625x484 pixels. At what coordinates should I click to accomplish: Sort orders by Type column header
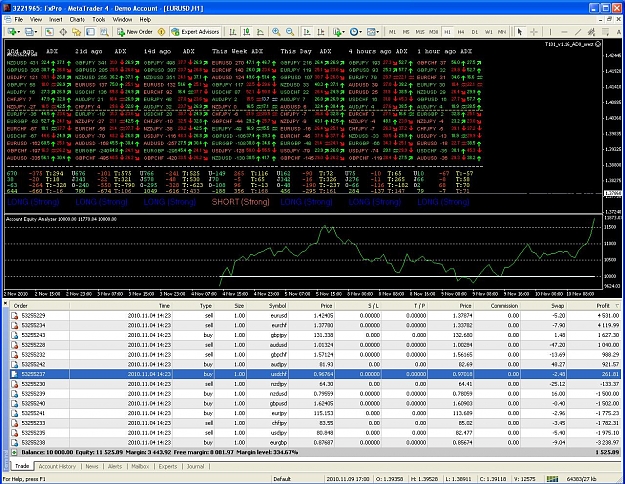[194, 306]
